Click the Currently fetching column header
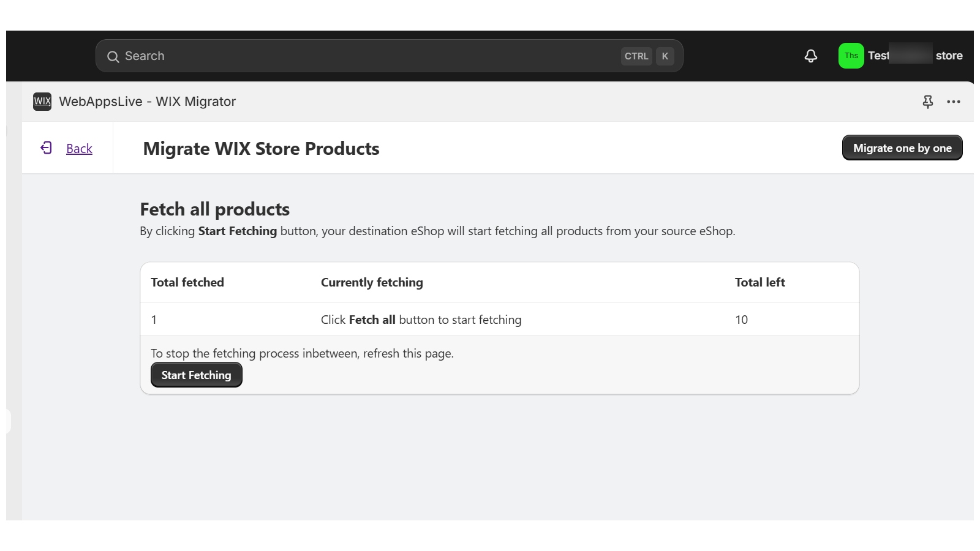 pyautogui.click(x=372, y=282)
